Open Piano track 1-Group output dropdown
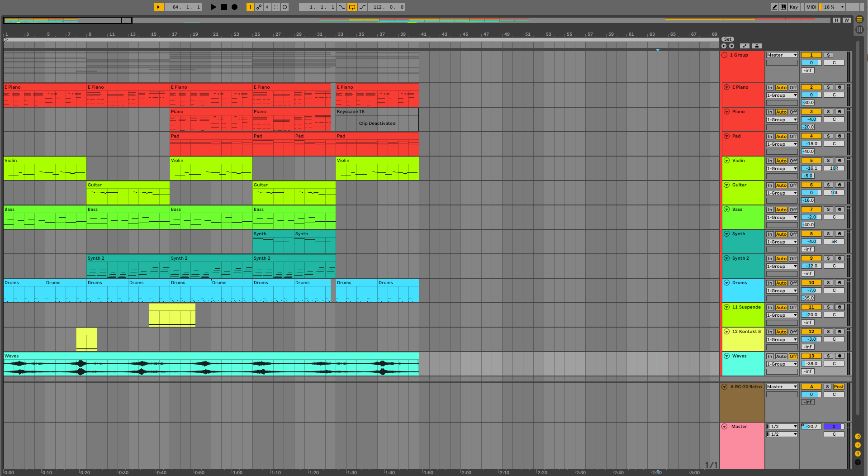Image resolution: width=868 pixels, height=476 pixels. click(x=782, y=120)
